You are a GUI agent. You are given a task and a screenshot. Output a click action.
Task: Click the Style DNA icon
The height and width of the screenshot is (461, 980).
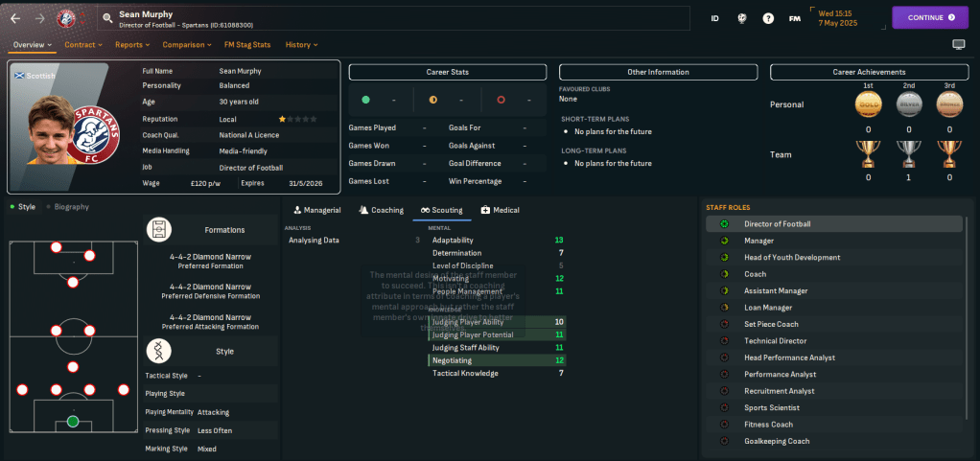[159, 351]
